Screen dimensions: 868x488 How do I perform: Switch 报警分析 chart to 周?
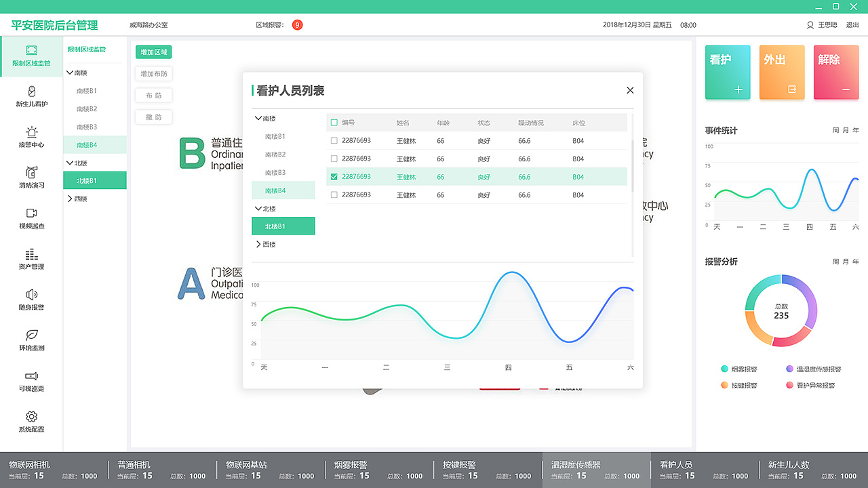tap(835, 262)
